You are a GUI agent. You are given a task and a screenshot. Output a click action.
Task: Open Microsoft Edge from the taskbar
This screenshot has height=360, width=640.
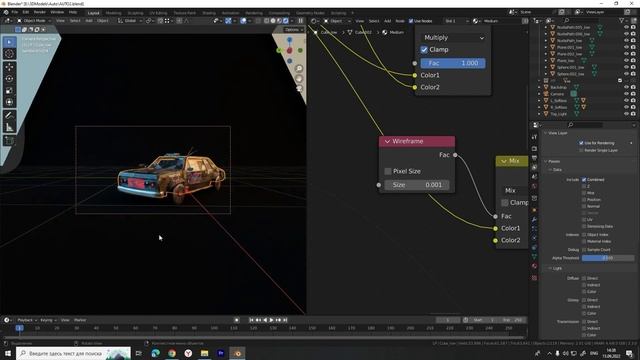pos(156,353)
